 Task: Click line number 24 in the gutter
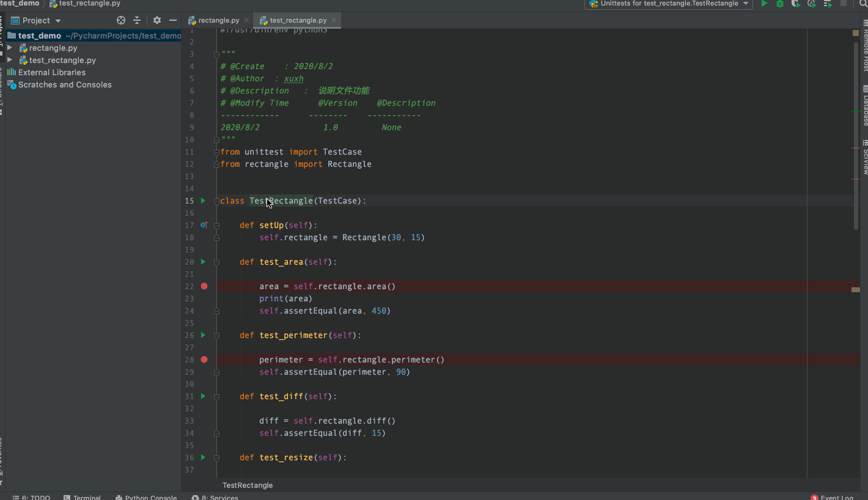point(189,311)
